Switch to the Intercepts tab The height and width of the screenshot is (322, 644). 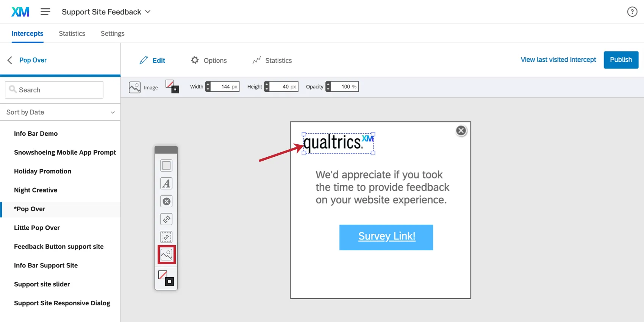pyautogui.click(x=27, y=33)
